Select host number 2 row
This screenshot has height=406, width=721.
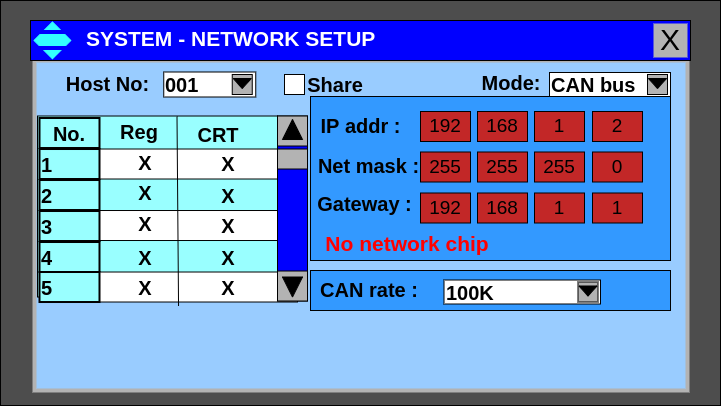[x=69, y=196]
